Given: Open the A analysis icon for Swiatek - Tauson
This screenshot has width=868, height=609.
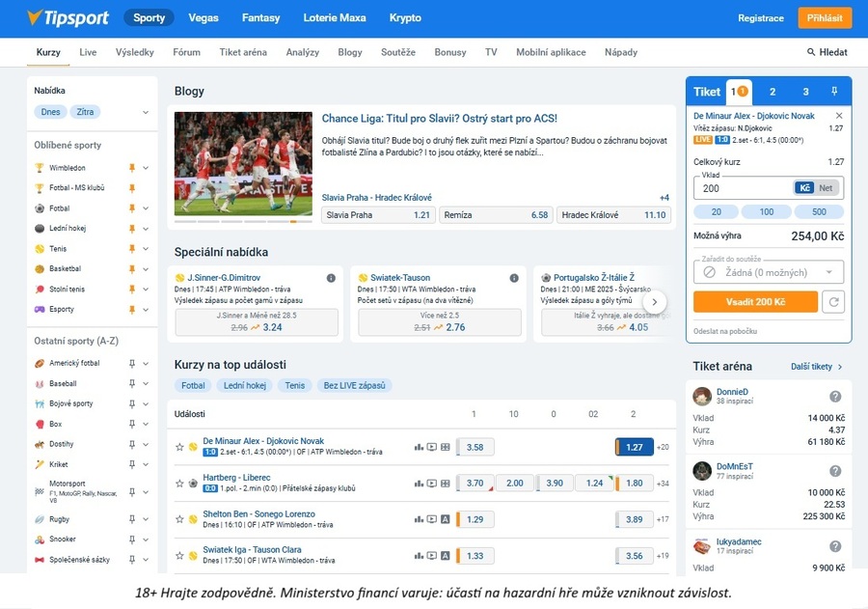Looking at the screenshot, I should 445,555.
